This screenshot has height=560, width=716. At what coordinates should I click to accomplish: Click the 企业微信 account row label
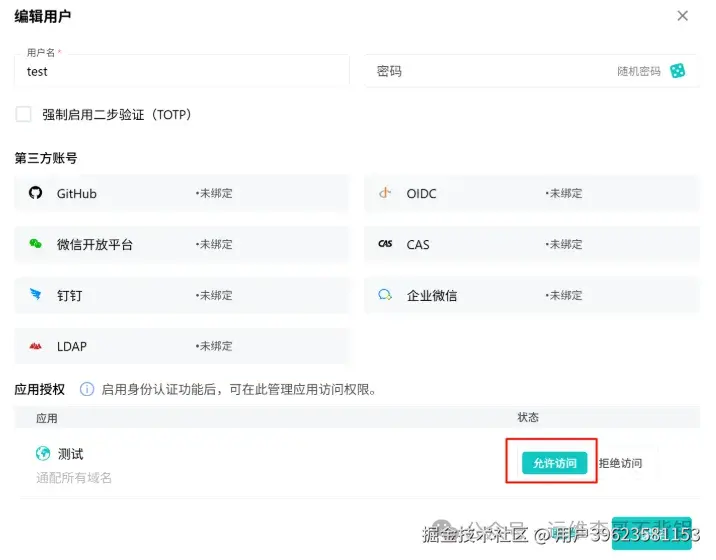point(432,296)
